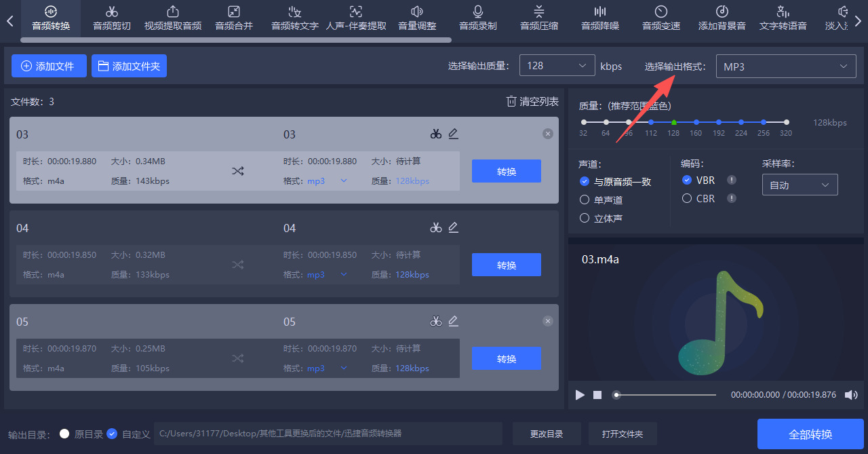This screenshot has width=868, height=454.
Task: Click the 添加背景音 icon
Action: coord(722,12)
